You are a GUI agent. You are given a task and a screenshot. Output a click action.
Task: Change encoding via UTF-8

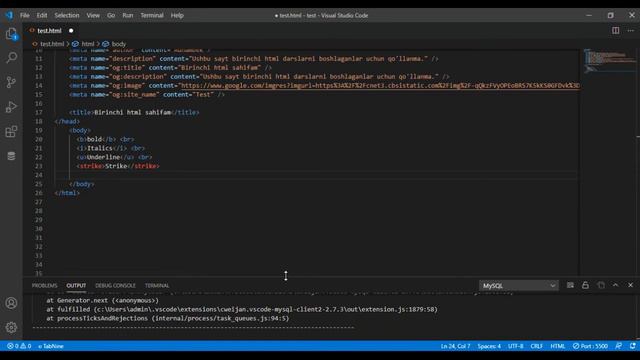(x=516, y=346)
